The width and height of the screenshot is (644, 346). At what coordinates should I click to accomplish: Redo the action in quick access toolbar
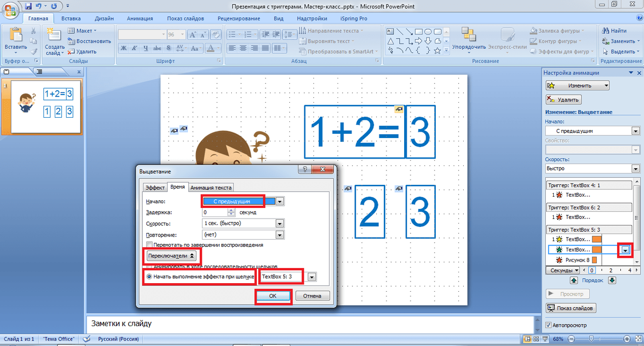54,6
